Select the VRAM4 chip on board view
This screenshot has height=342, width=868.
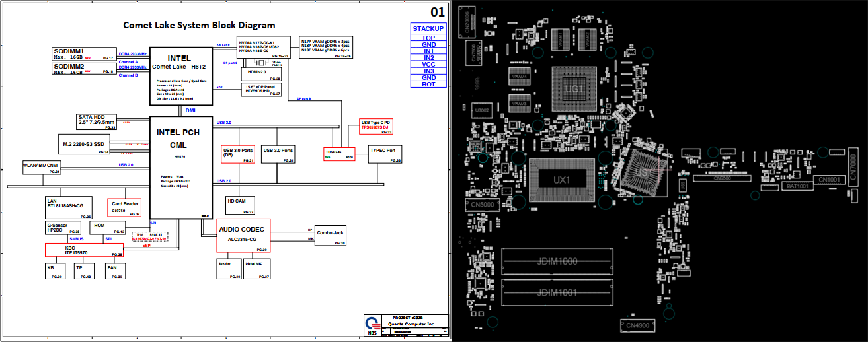coord(520,77)
